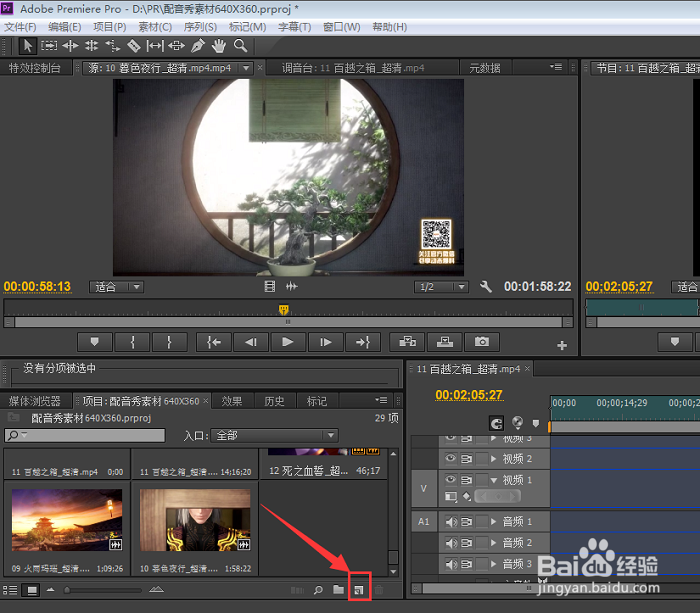Screen dimensions: 700x613
Task: Play the source monitor clip
Action: 288,342
